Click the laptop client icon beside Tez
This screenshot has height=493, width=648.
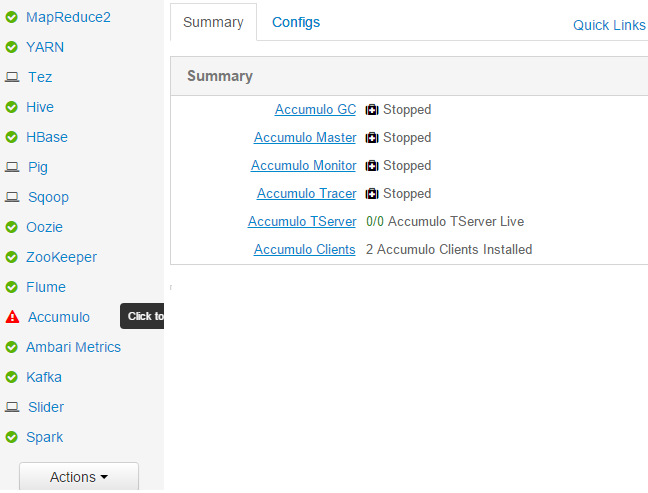coord(12,77)
